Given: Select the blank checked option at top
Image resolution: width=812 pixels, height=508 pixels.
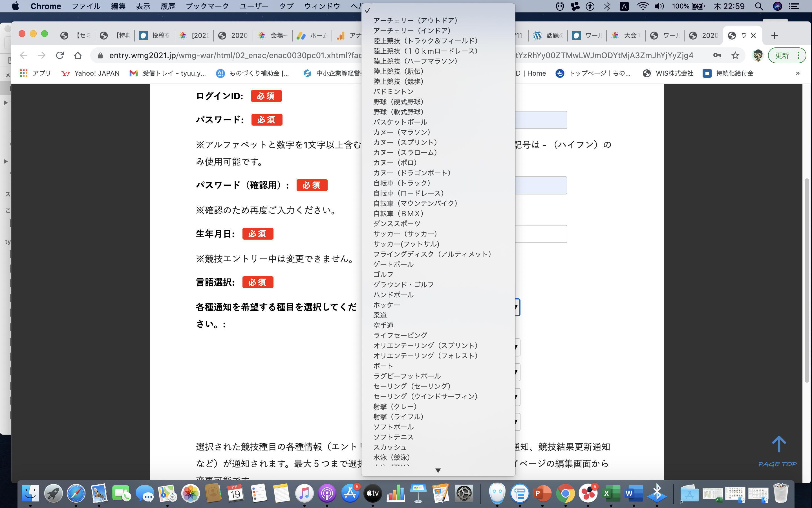Looking at the screenshot, I should 438,10.
